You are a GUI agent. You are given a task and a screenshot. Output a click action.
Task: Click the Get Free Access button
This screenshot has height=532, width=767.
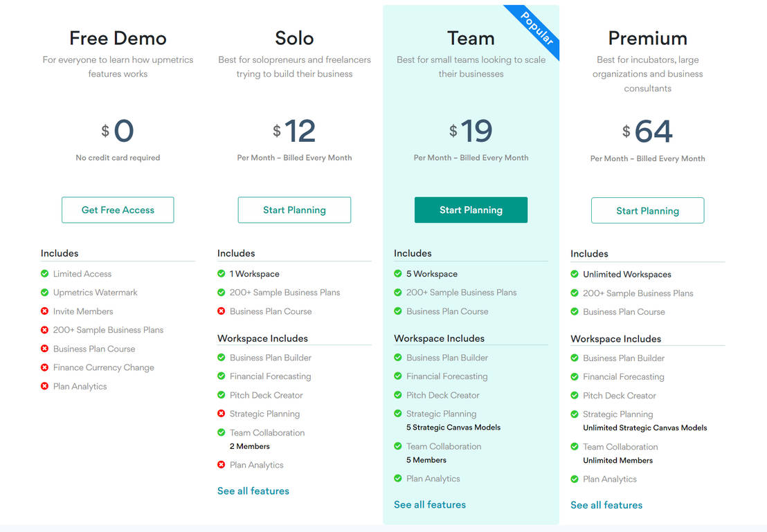118,210
